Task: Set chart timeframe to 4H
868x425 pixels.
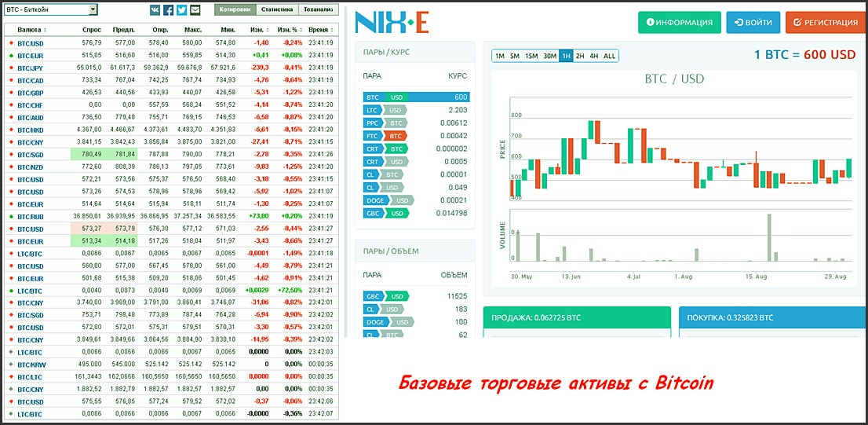Action: [x=594, y=56]
